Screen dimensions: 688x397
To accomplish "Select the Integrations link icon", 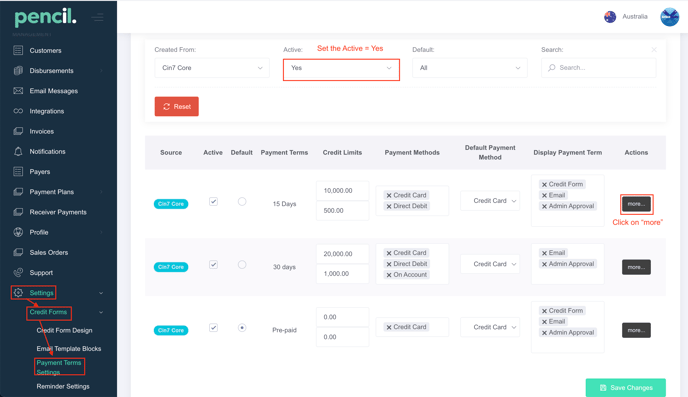I will [x=18, y=111].
